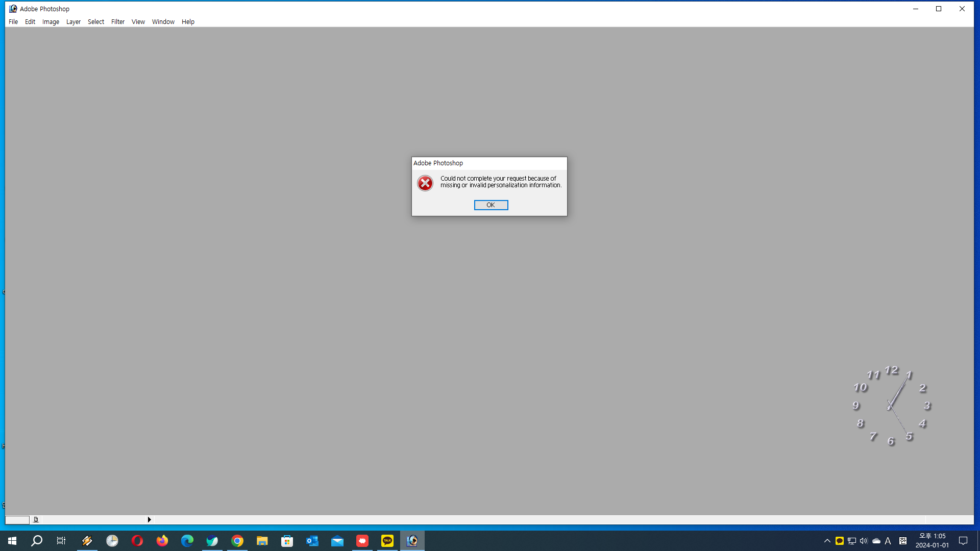
Task: Open the Filter menu
Action: tap(118, 22)
